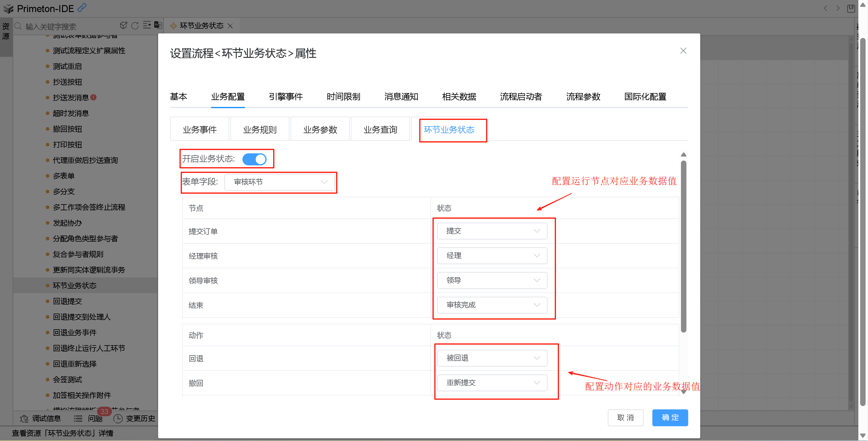Viewport: 868px width, 441px height.
Task: Click the collapse-all list icon
Action: [147, 26]
